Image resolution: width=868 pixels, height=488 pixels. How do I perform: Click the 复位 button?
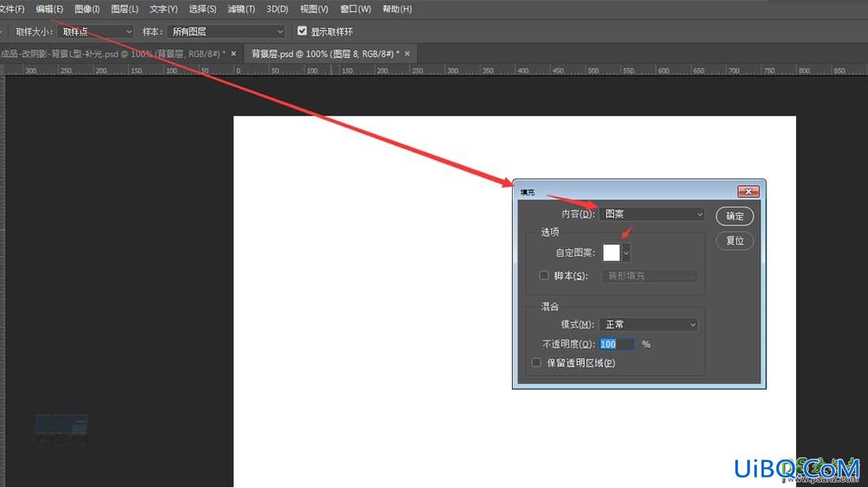click(735, 240)
